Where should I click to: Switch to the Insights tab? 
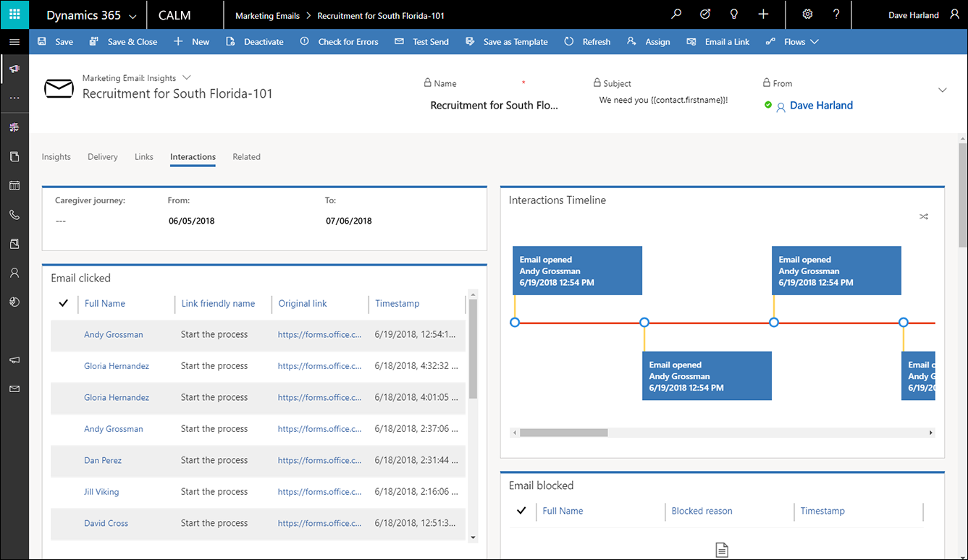56,156
